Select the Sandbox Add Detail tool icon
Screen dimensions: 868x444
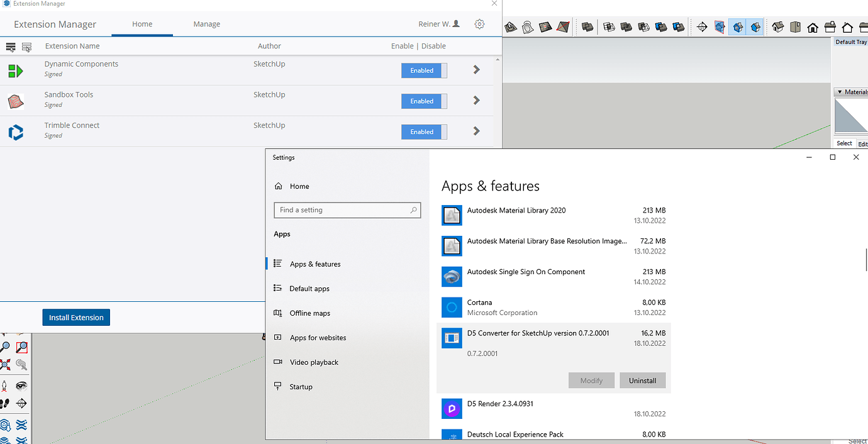[545, 27]
